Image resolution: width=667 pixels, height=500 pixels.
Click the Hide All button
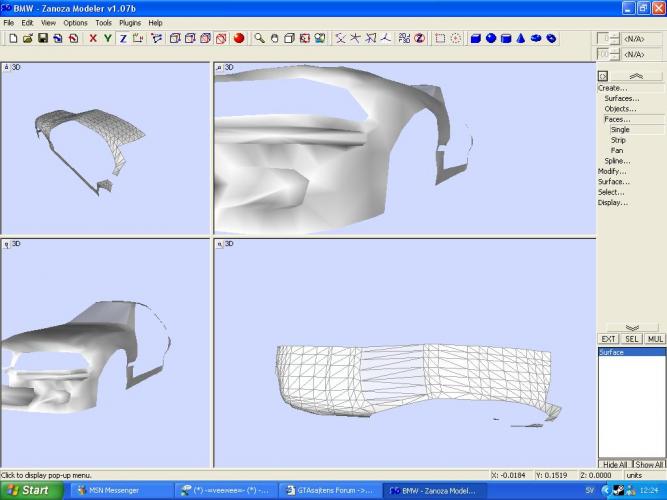(x=614, y=464)
